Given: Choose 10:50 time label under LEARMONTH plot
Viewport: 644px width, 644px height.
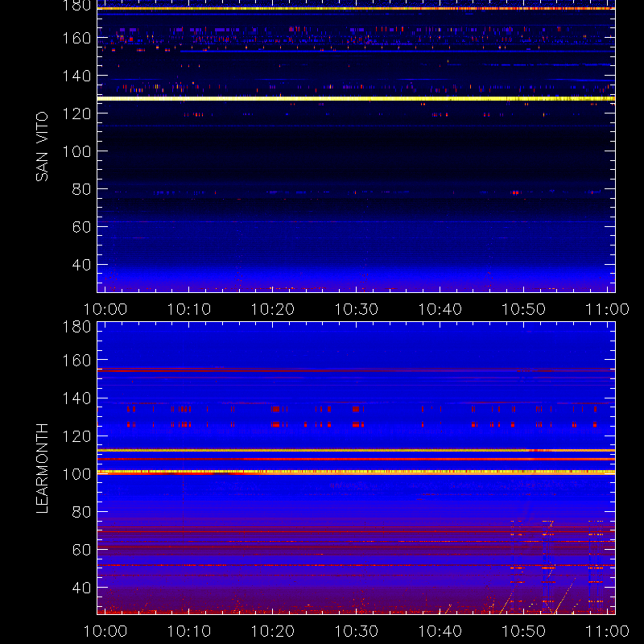Looking at the screenshot, I should tap(524, 631).
